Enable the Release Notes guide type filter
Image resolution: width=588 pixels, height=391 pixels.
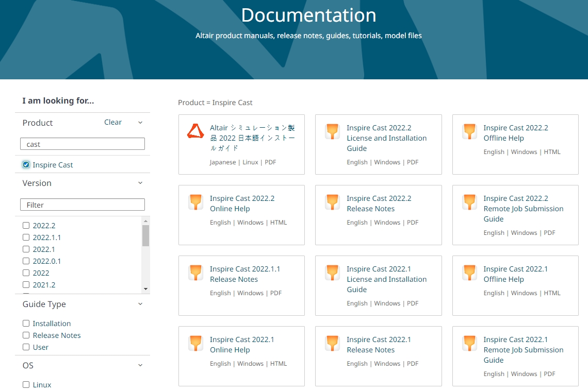tap(26, 335)
